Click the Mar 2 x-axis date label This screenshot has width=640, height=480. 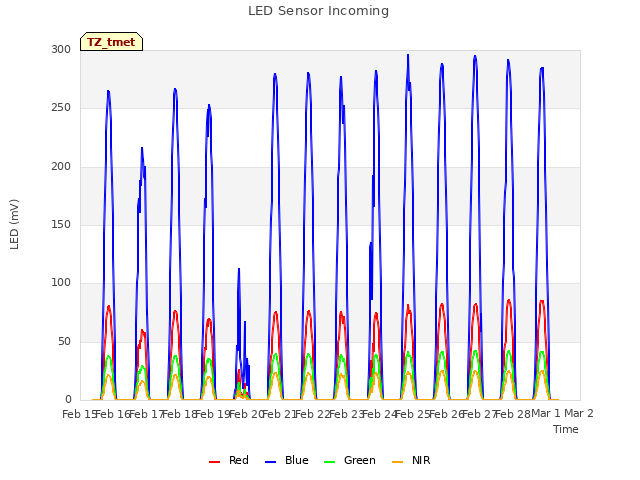tap(579, 414)
